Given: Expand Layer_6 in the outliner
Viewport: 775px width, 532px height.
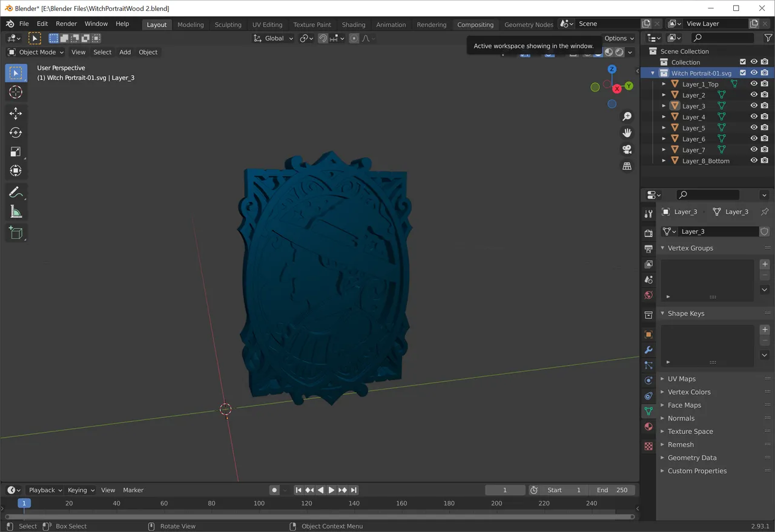Looking at the screenshot, I should click(664, 139).
